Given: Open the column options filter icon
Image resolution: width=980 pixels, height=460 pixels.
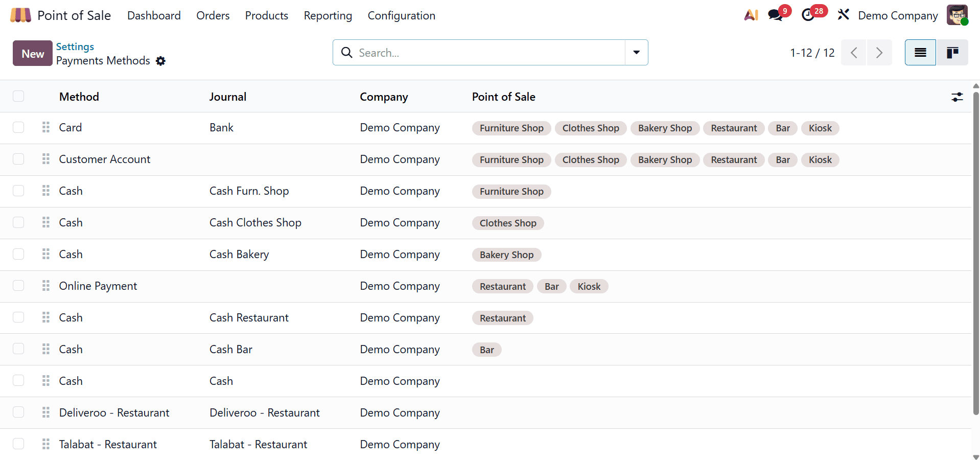Looking at the screenshot, I should [958, 97].
